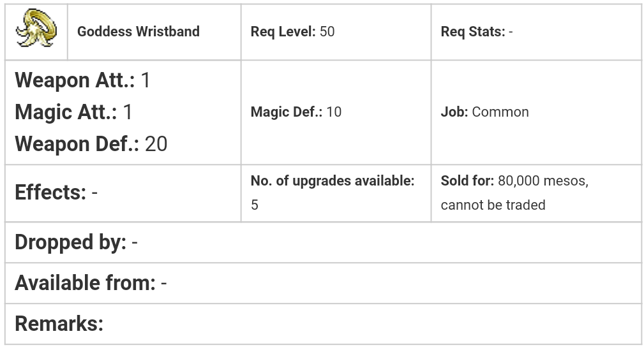Click the Magic Def. label
Viewport: 644px width, 357px height.
pyautogui.click(x=286, y=112)
